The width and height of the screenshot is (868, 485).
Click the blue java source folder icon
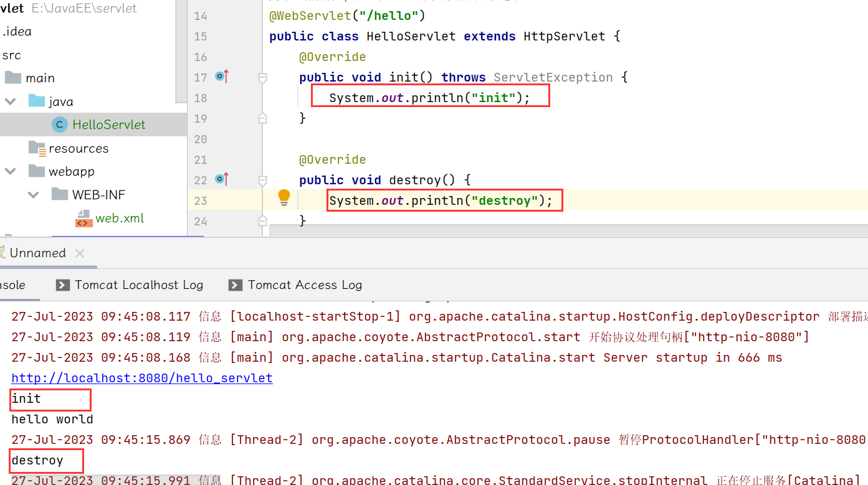point(37,101)
